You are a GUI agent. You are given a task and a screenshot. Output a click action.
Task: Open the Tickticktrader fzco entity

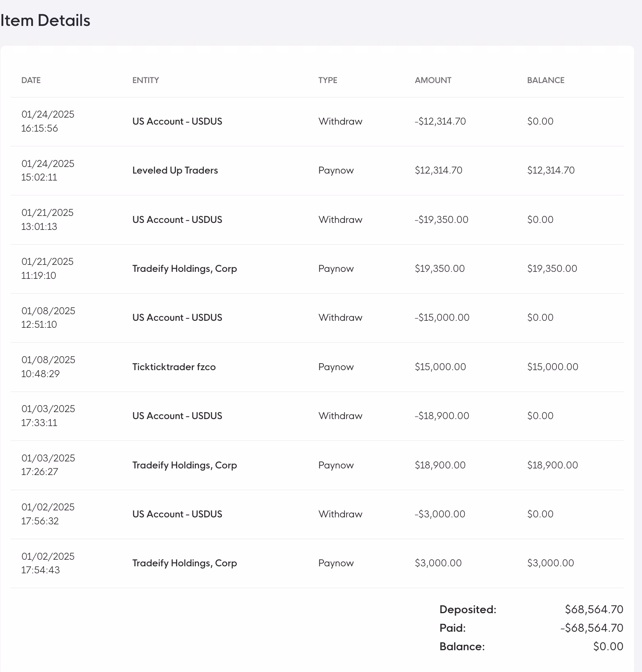tap(174, 367)
